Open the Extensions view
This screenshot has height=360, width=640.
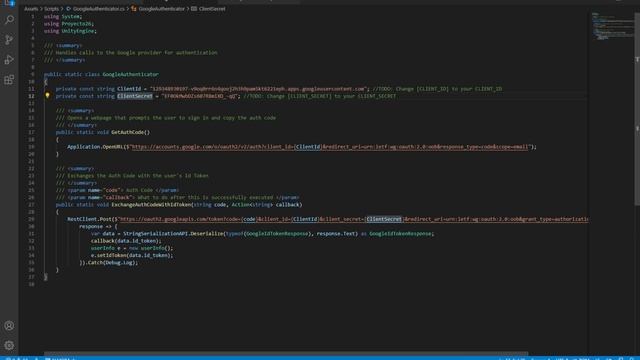pos(9,80)
